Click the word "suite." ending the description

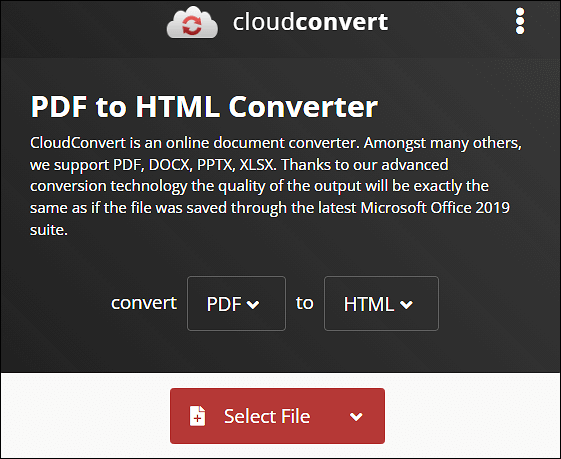point(49,230)
